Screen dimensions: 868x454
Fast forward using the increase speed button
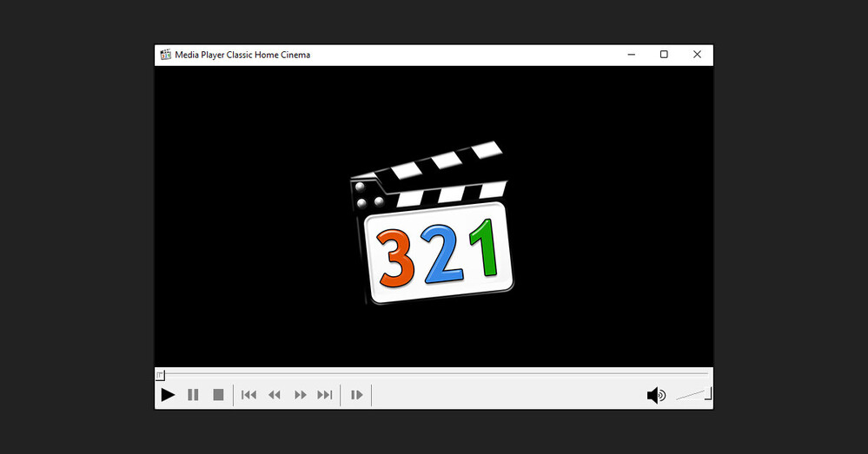click(x=300, y=395)
